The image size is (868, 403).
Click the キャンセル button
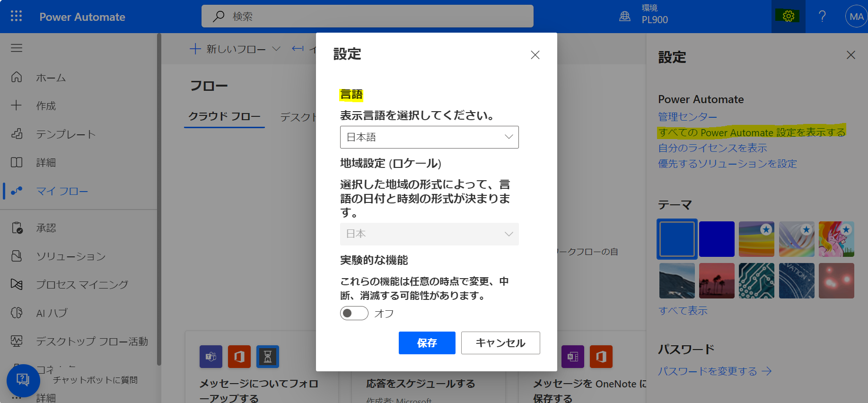pos(500,343)
